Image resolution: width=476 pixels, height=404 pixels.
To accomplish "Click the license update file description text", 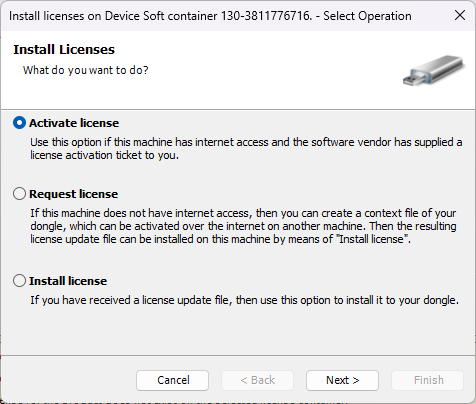I will tap(245, 300).
